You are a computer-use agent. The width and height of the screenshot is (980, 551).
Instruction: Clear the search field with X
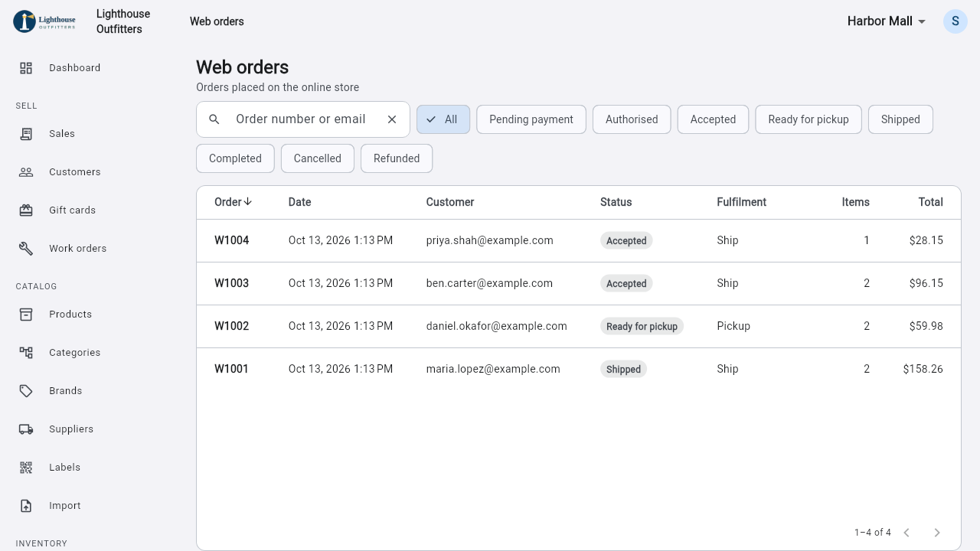[392, 119]
